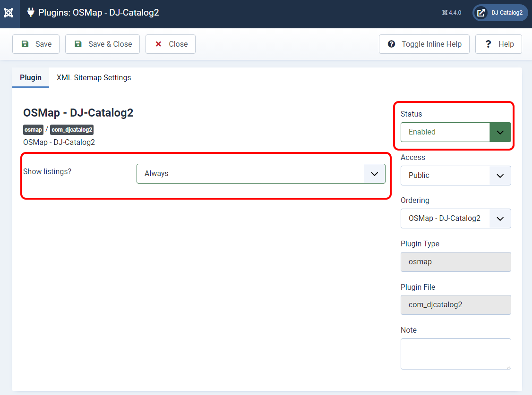The height and width of the screenshot is (395, 532).
Task: Save the plugin settings
Action: click(36, 44)
